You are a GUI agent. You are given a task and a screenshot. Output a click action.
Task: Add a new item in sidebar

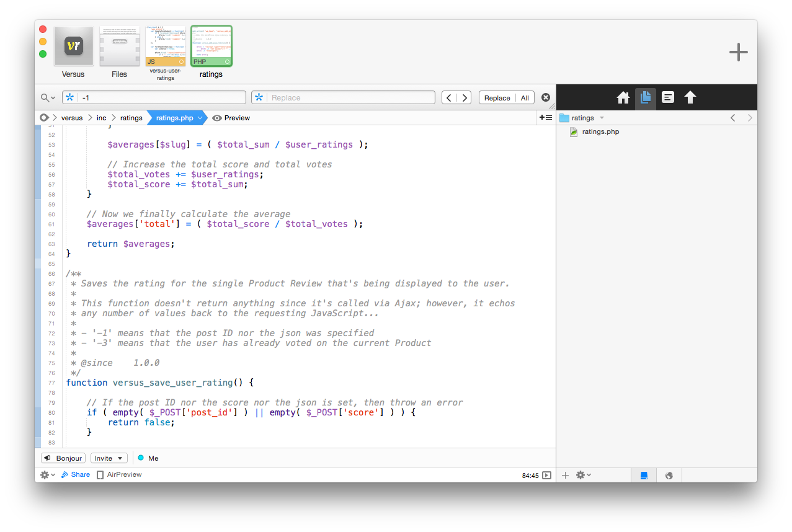click(565, 475)
